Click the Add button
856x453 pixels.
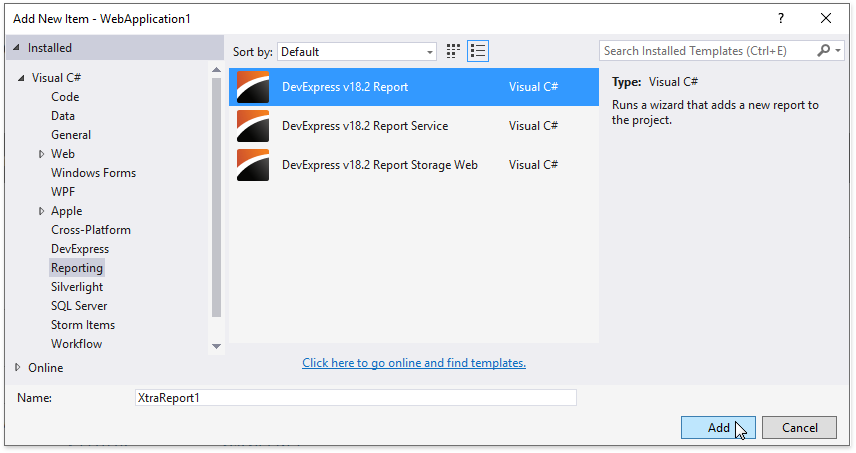tap(718, 427)
